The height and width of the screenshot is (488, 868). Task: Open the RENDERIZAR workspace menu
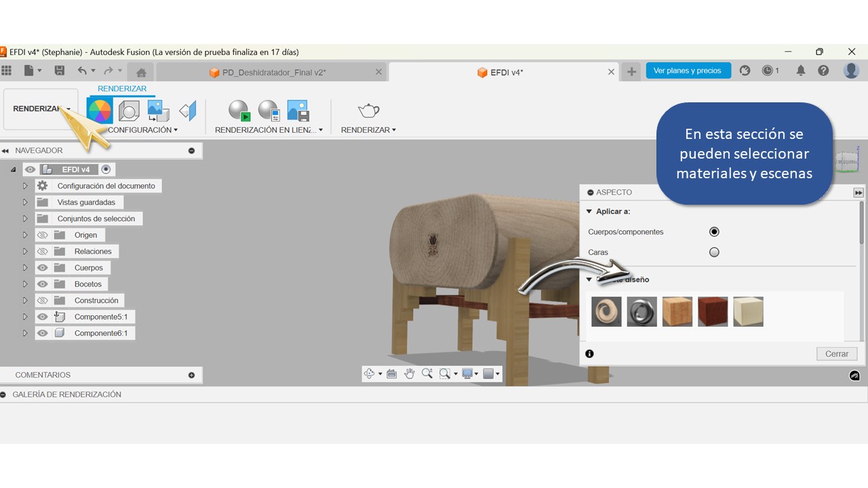(x=41, y=109)
